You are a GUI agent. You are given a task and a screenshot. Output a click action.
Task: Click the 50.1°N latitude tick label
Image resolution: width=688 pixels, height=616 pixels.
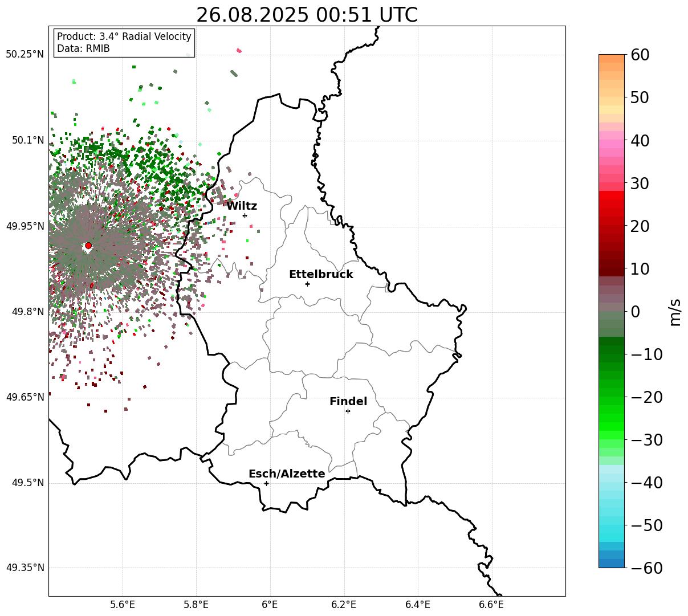[x=27, y=140]
